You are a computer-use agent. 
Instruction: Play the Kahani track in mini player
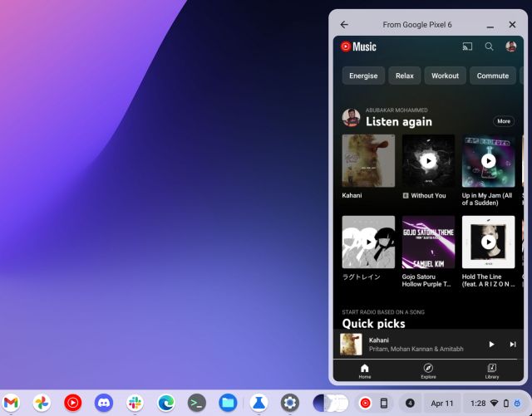[491, 344]
